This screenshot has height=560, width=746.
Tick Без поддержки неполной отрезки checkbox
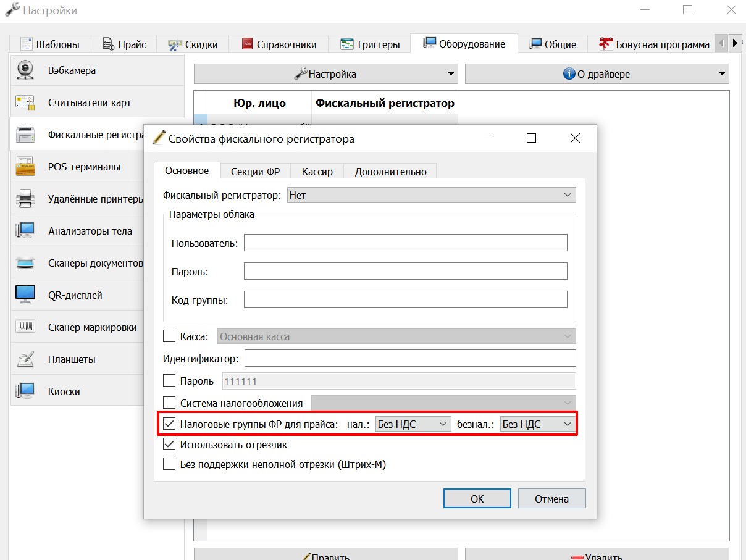pyautogui.click(x=169, y=464)
